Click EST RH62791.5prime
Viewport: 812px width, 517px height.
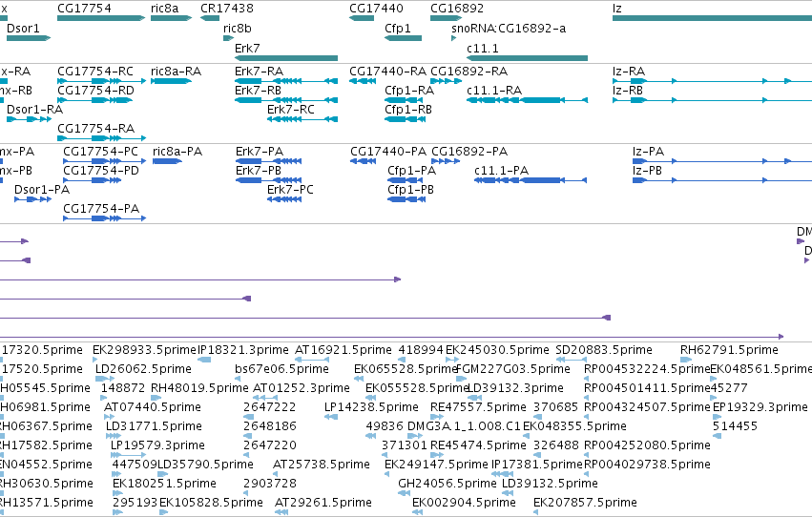686,360
